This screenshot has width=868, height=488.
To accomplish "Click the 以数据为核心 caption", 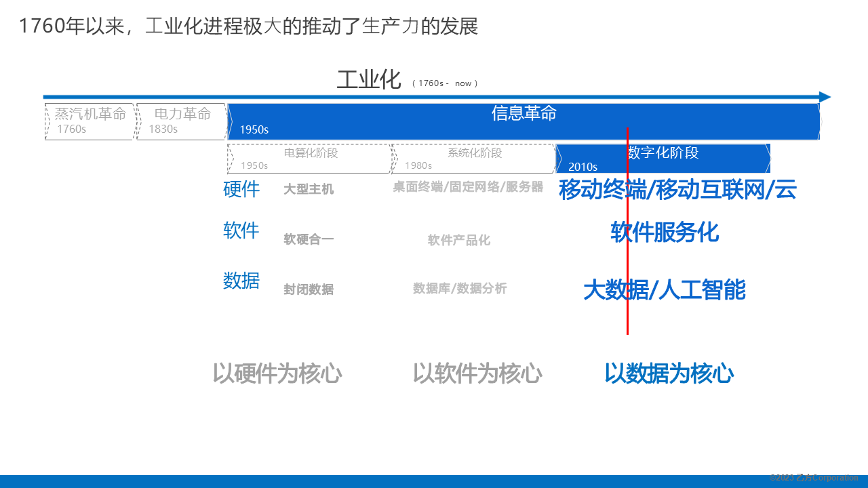I will (x=669, y=373).
